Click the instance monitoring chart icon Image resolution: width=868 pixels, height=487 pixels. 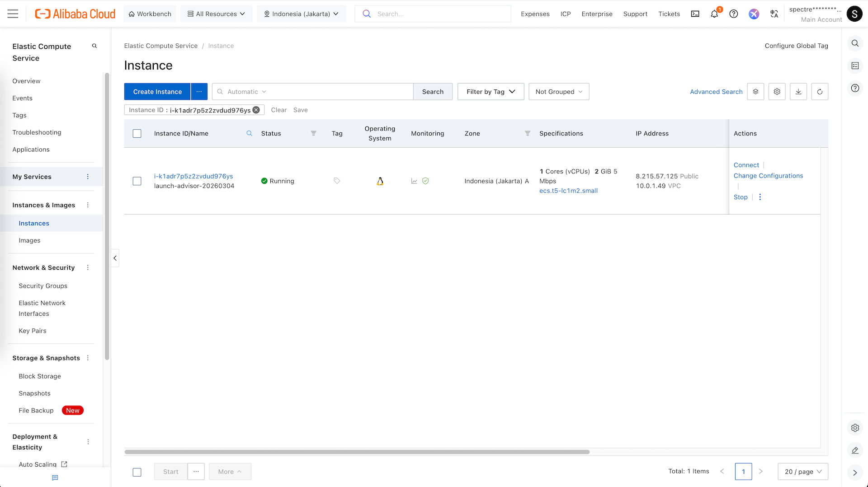pyautogui.click(x=414, y=181)
